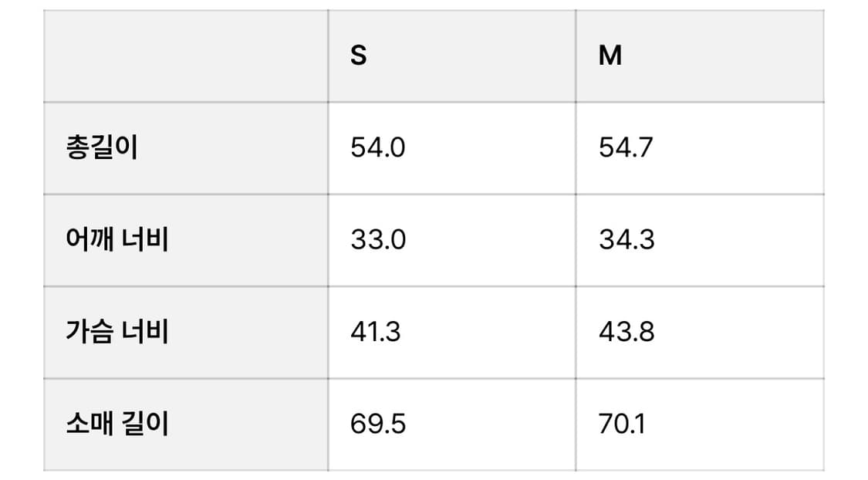Choose the size M total length measurement
The image size is (868, 480).
pyautogui.click(x=625, y=147)
